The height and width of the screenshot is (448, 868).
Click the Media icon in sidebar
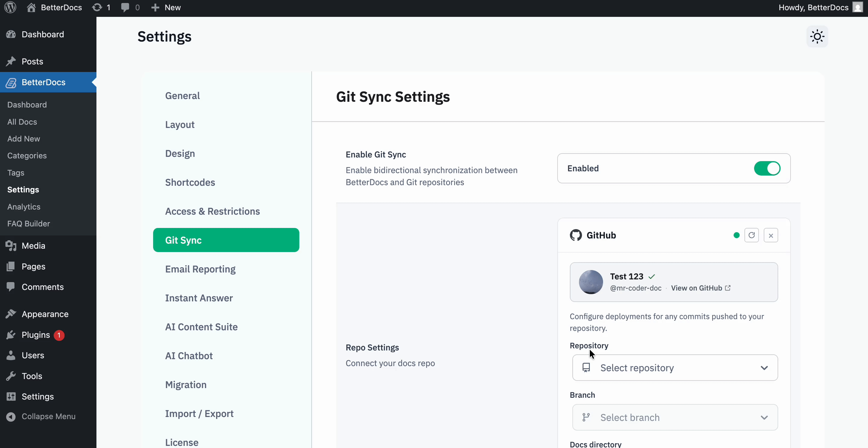(x=11, y=246)
